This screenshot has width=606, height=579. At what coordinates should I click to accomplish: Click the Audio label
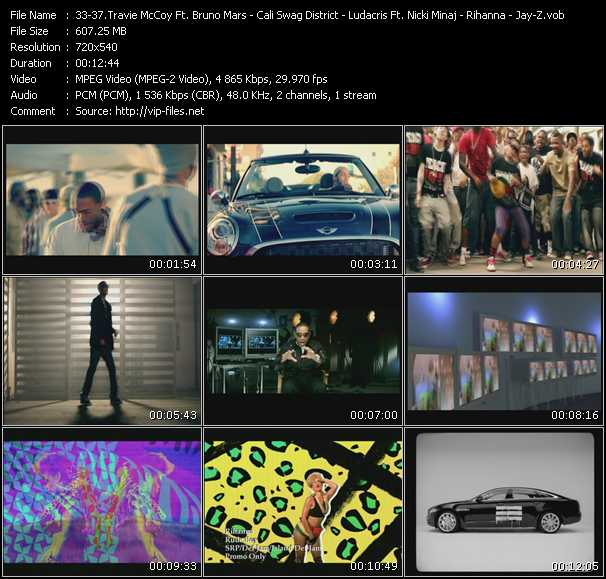pyautogui.click(x=24, y=95)
